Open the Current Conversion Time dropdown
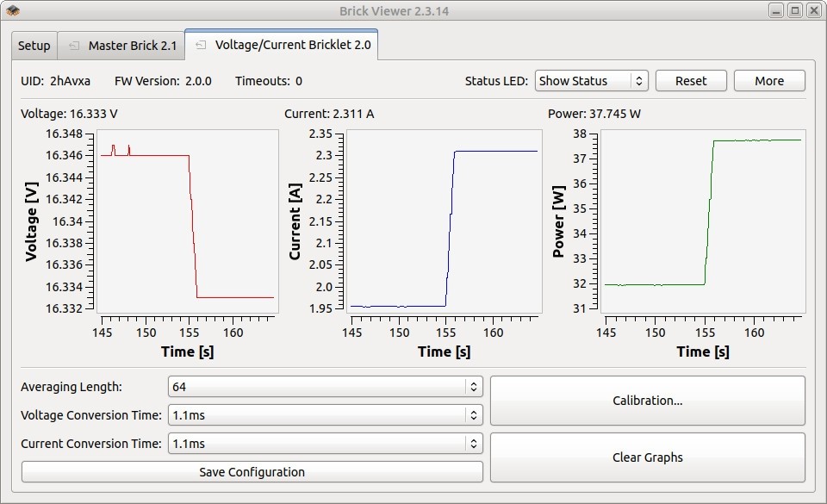 [326, 444]
